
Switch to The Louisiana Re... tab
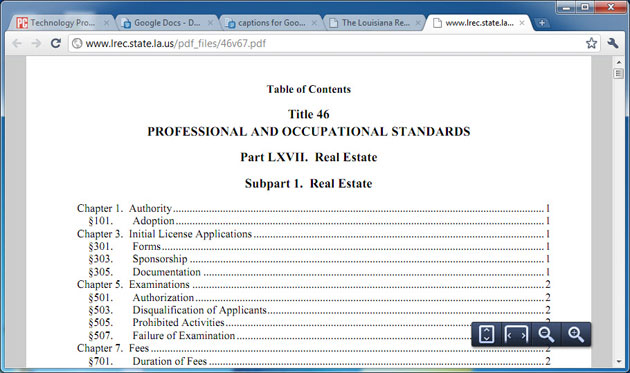click(x=375, y=23)
